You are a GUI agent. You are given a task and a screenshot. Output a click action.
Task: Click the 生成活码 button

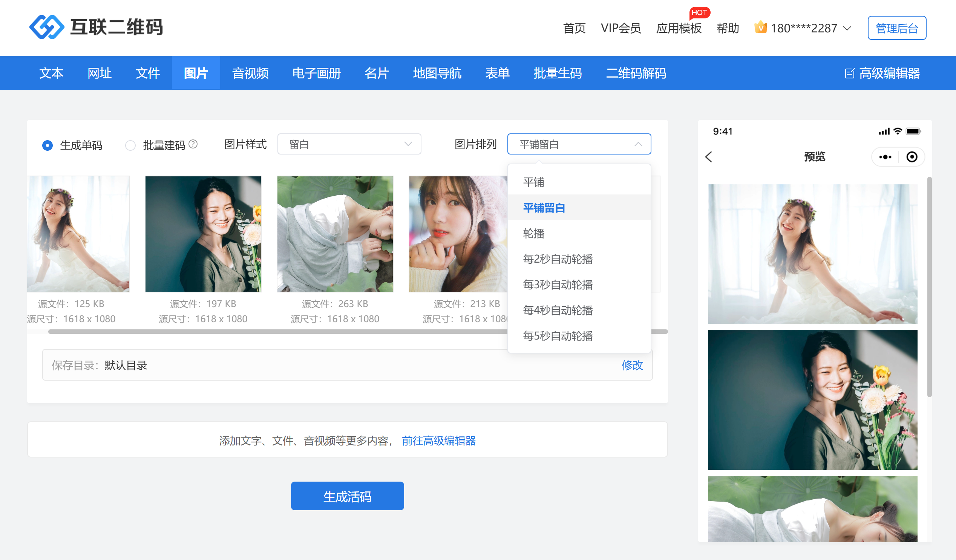point(347,496)
